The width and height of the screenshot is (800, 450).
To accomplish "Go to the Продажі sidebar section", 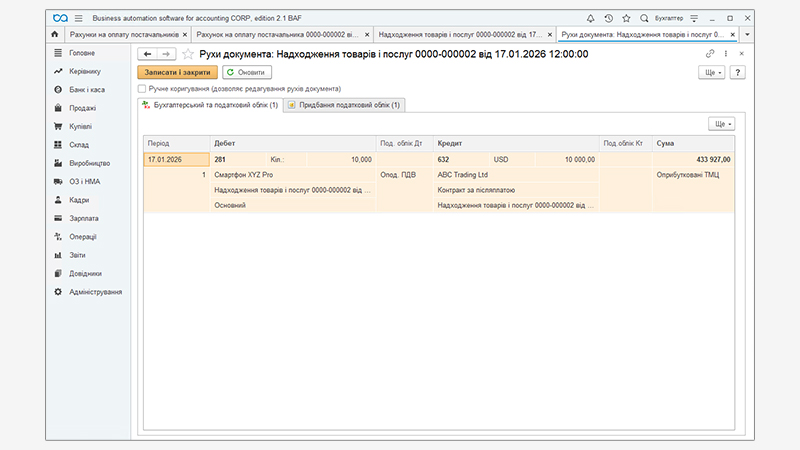I will (x=83, y=108).
